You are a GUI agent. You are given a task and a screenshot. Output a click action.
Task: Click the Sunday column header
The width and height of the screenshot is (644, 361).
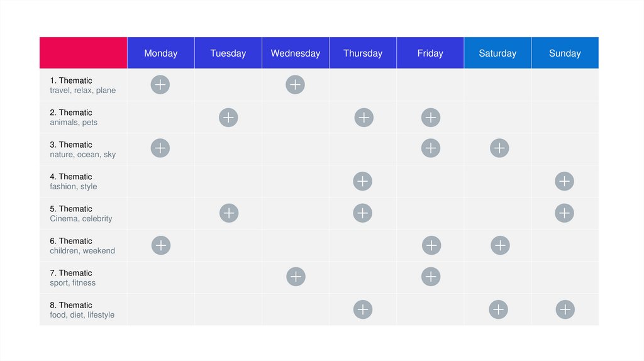[565, 53]
